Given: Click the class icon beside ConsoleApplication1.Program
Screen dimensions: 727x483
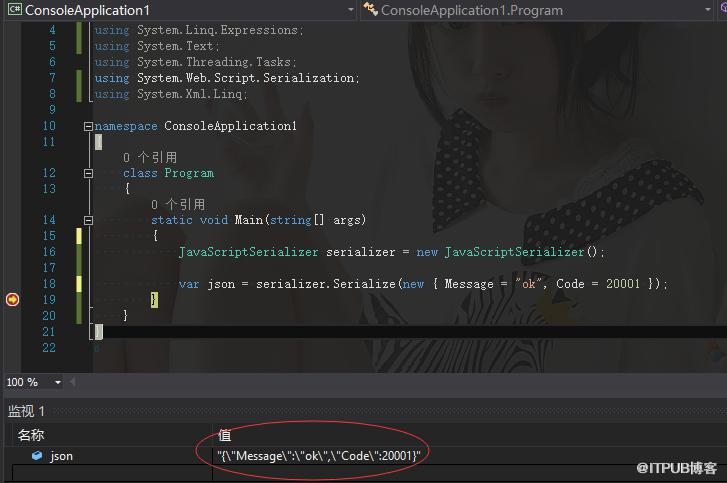Looking at the screenshot, I should pos(370,9).
